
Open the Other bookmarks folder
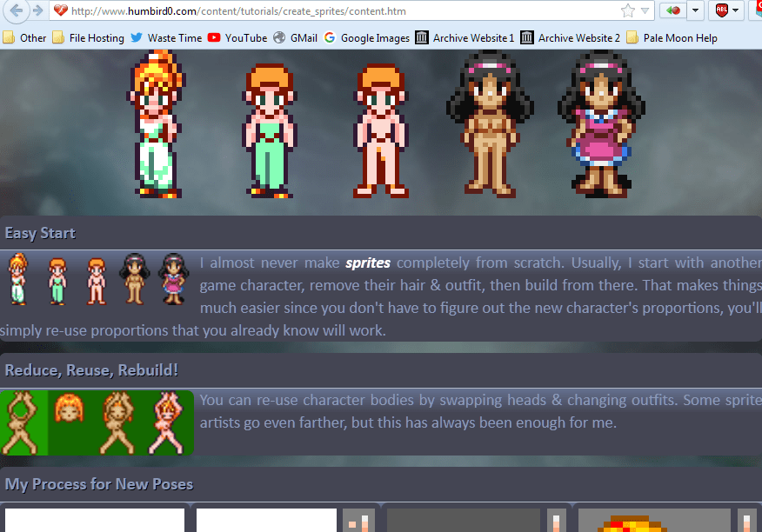[x=25, y=37]
